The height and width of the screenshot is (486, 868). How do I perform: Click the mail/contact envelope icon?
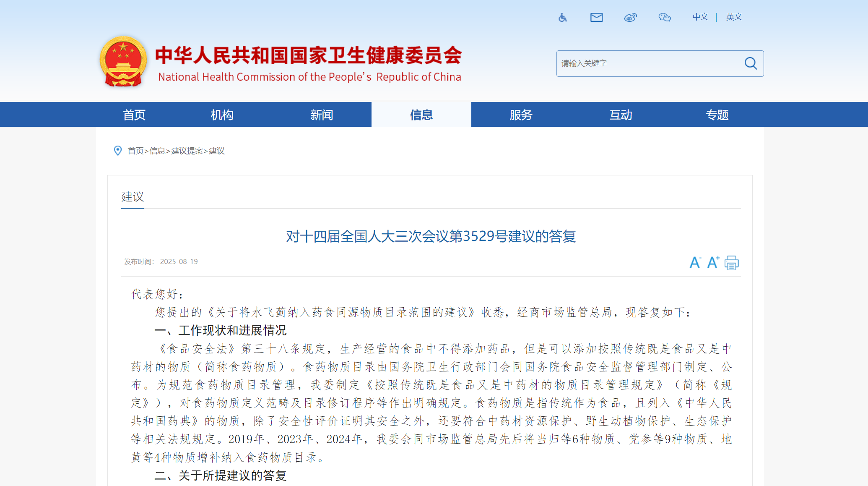(596, 17)
